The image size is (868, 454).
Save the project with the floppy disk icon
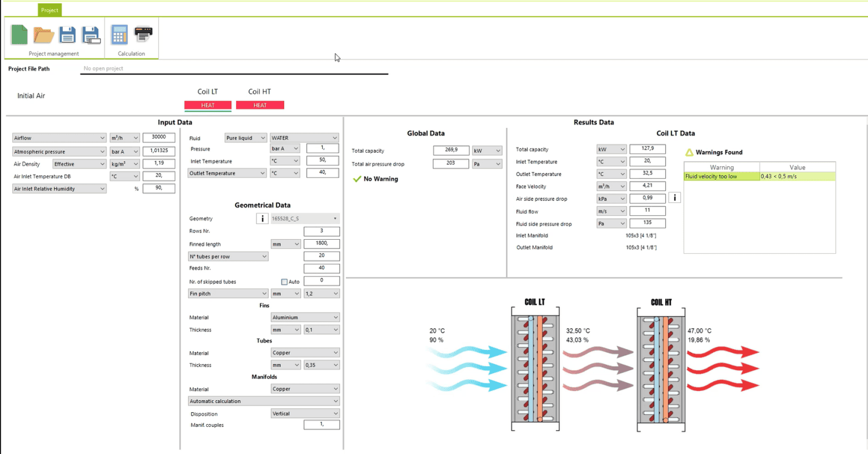[x=67, y=35]
